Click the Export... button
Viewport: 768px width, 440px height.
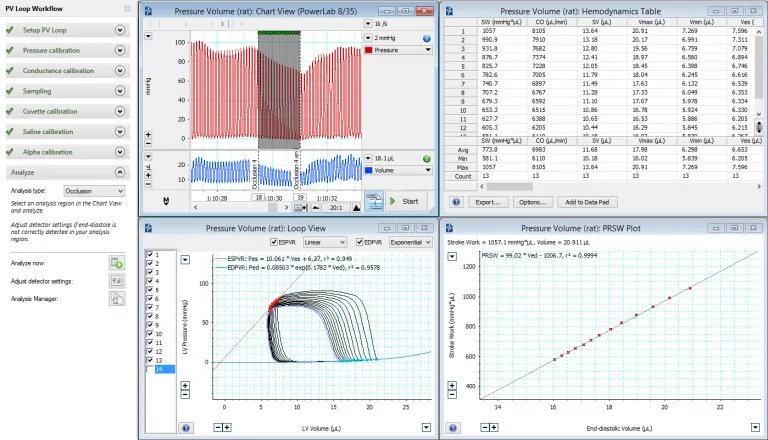[x=488, y=202]
